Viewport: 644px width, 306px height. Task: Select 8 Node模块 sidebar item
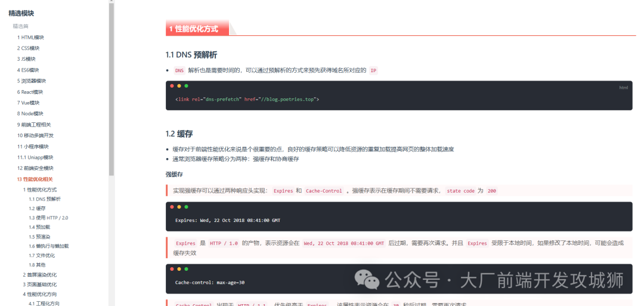click(30, 113)
